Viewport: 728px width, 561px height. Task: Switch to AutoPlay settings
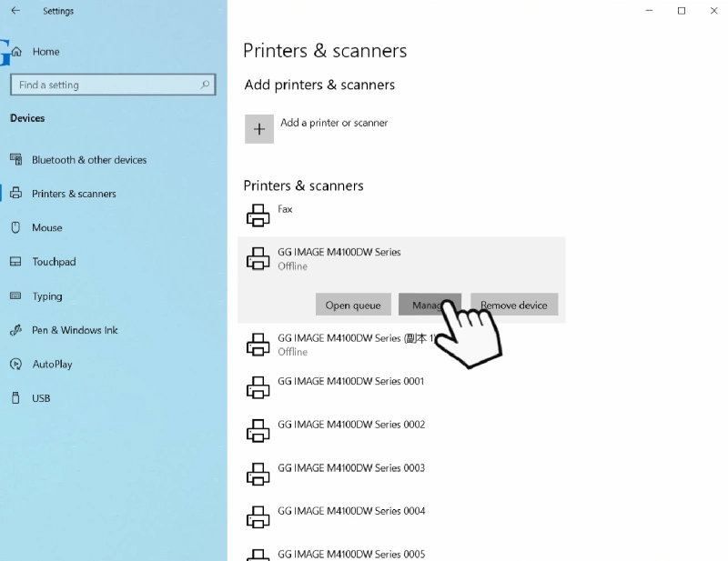52,365
